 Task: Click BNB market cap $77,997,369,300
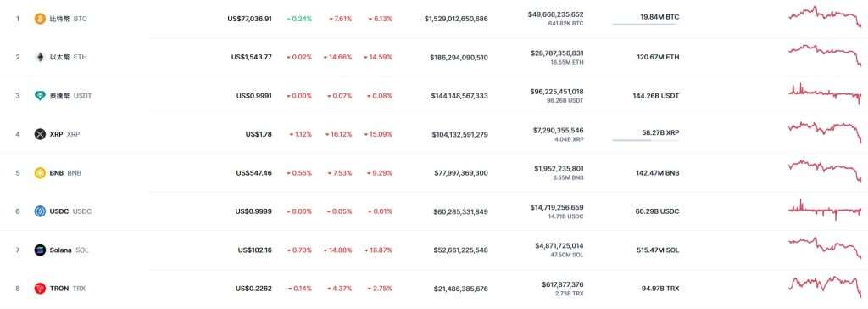tap(461, 173)
